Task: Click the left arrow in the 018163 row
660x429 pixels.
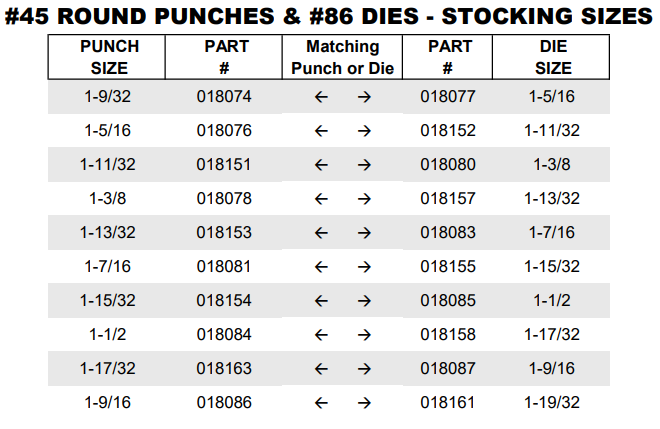Action: 321,369
